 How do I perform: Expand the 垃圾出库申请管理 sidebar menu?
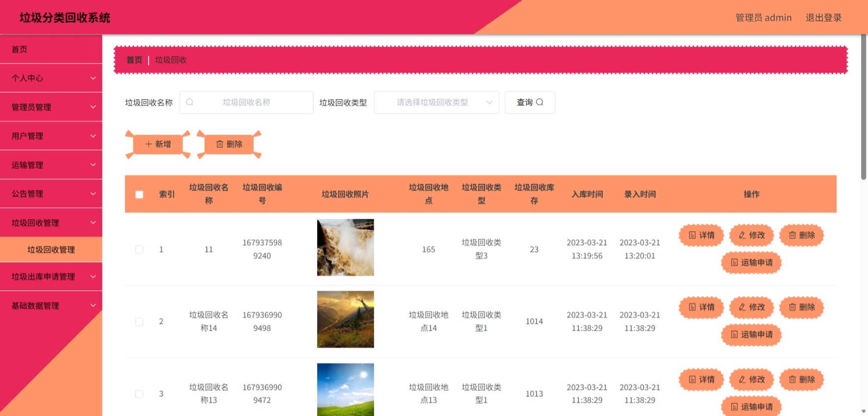click(x=51, y=277)
